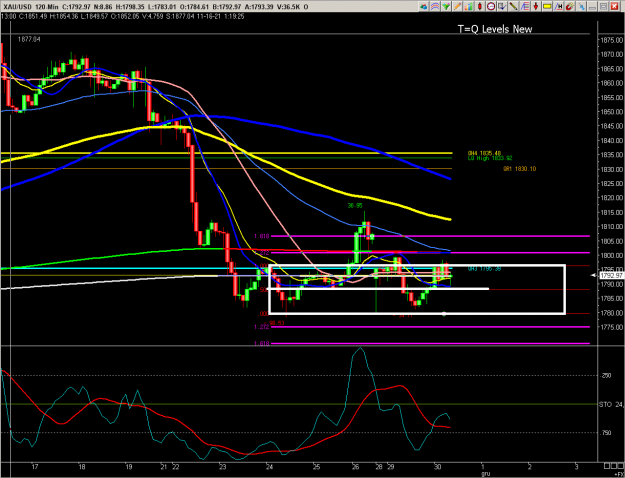Viewport: 625px width, 478px height.
Task: Click the colored shapes toolbar icon
Action: coord(423,6)
